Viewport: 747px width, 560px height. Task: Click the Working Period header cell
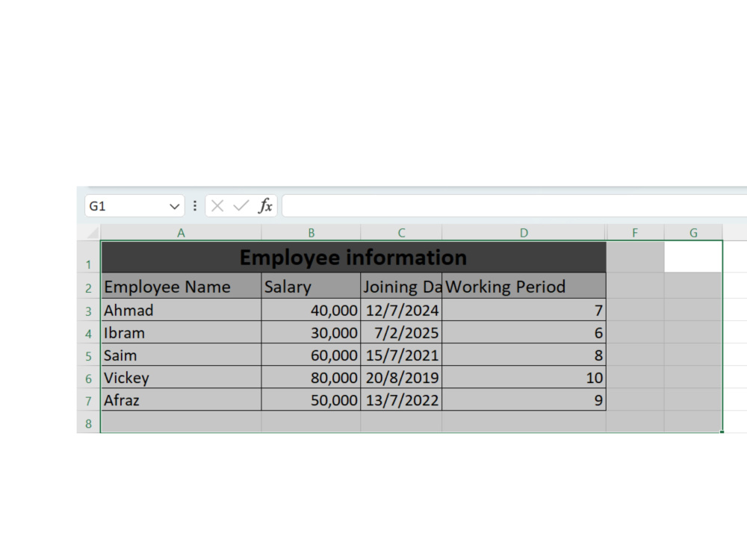point(524,286)
